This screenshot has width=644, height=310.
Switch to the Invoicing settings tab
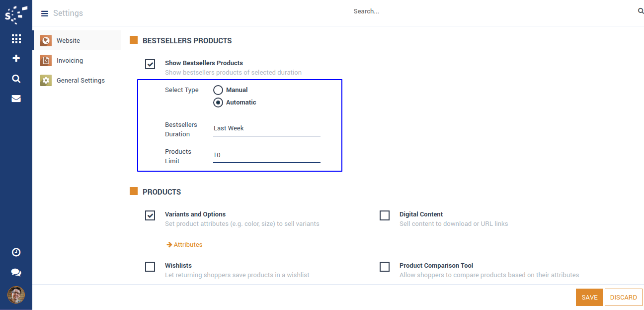point(70,61)
